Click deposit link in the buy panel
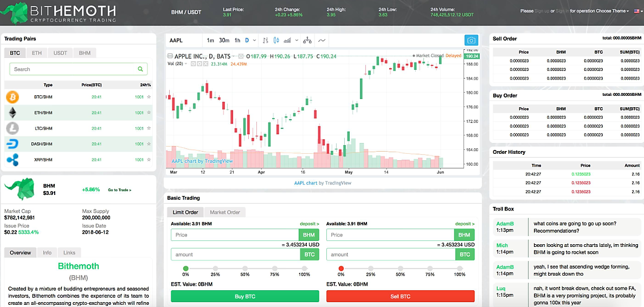 (310, 224)
